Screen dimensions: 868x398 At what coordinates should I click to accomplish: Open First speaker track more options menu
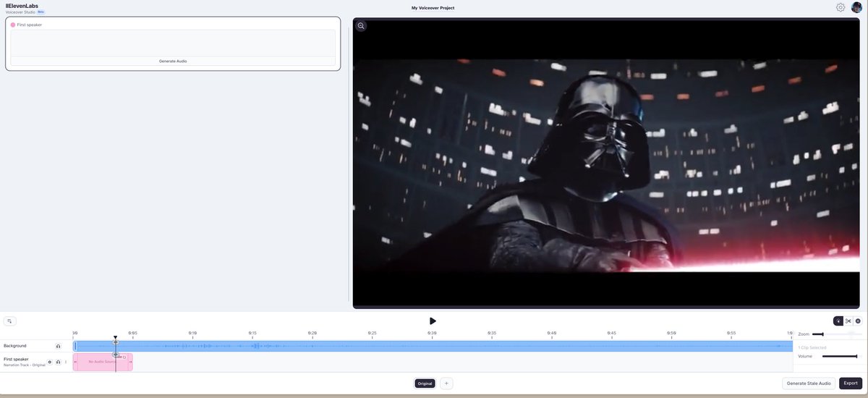pyautogui.click(x=66, y=362)
